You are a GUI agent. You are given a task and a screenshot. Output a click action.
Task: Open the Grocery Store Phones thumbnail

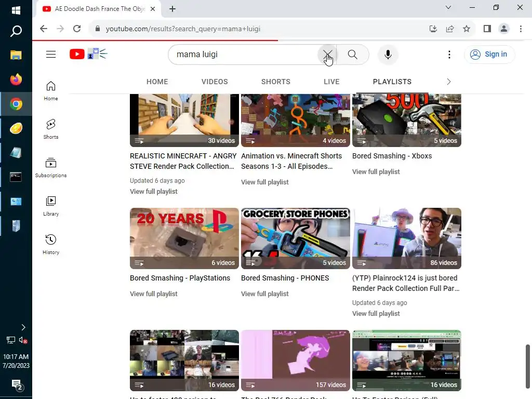coord(295,238)
